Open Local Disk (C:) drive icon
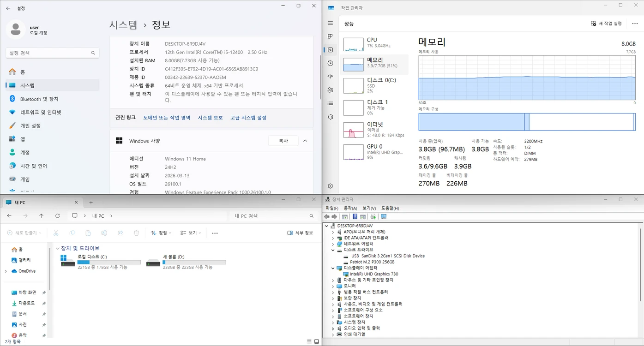 click(67, 262)
